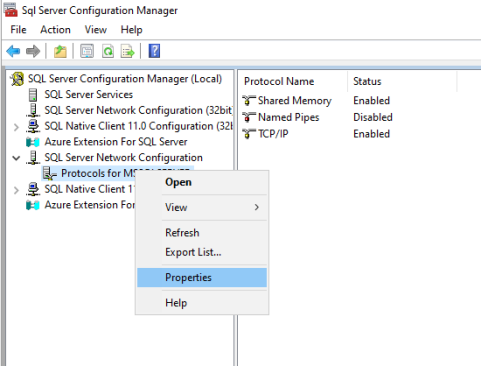
Task: Click the Properties toolbar icon
Action: point(87,51)
